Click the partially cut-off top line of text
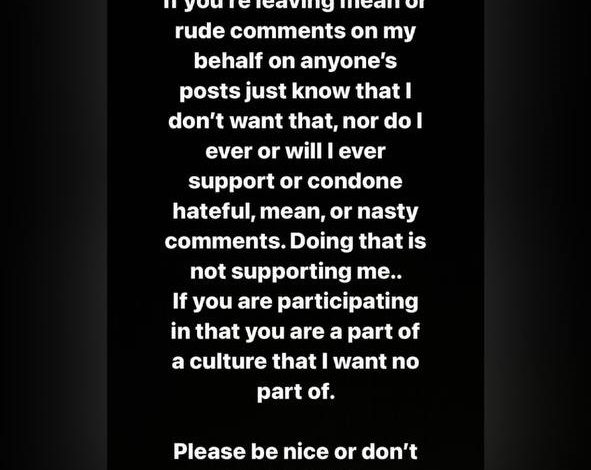Image resolution: width=591 pixels, height=470 pixels. (295, 5)
